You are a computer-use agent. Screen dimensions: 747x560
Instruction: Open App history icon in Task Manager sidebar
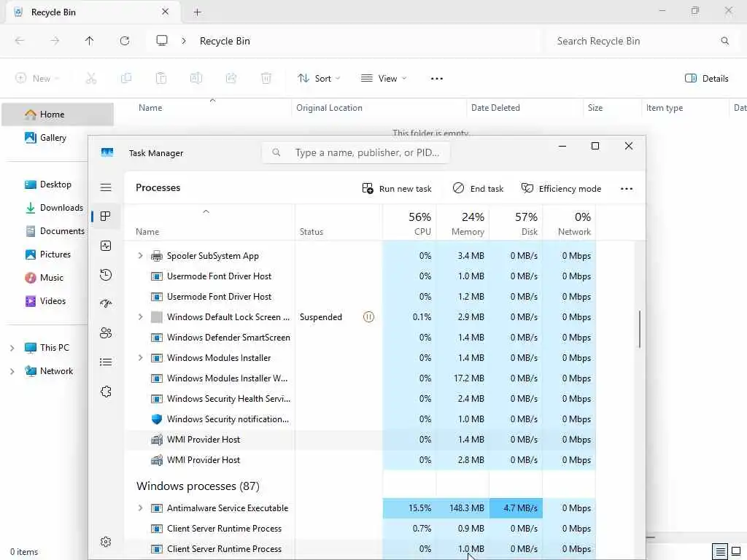pos(106,275)
